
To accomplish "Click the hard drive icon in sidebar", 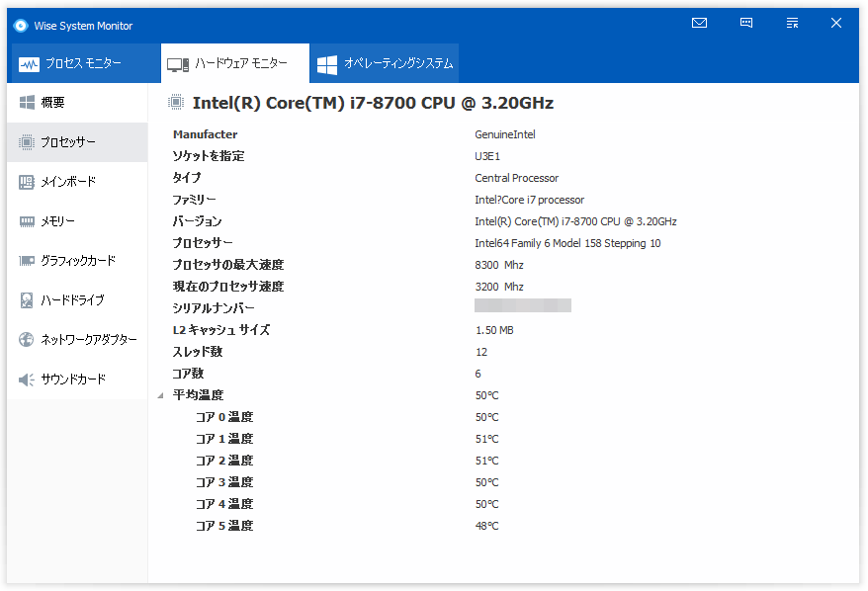I will 27,299.
